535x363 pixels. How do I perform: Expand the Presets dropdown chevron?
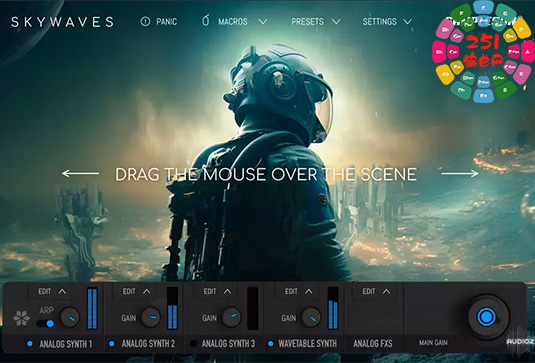coord(336,22)
